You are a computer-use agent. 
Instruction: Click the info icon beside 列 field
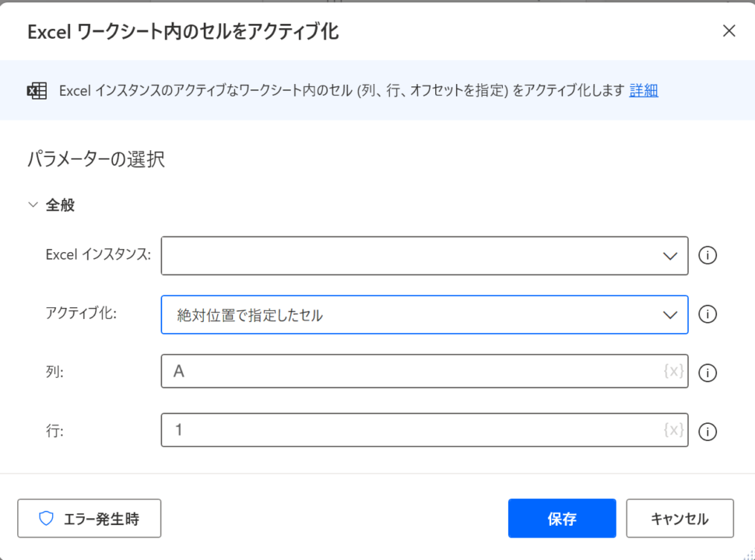pyautogui.click(x=708, y=373)
